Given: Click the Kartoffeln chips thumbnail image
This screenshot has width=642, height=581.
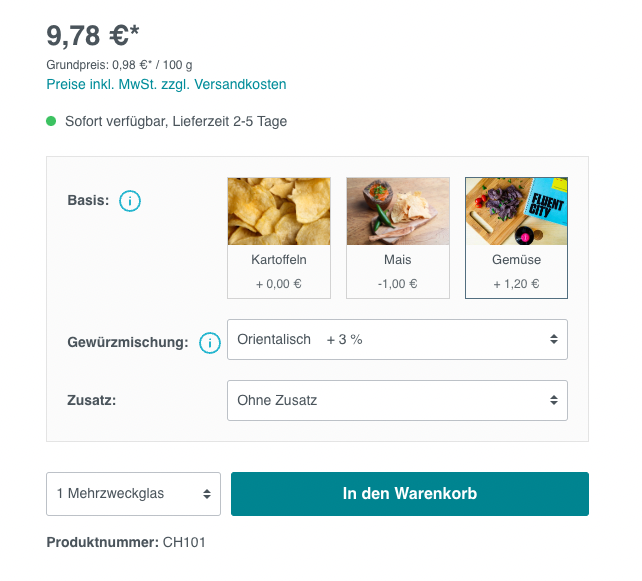Looking at the screenshot, I should [x=279, y=211].
